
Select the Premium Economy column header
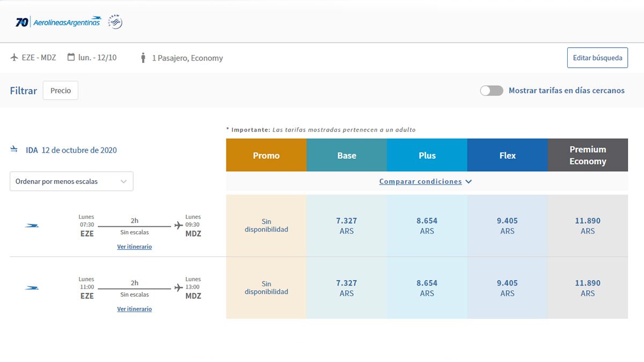(588, 156)
